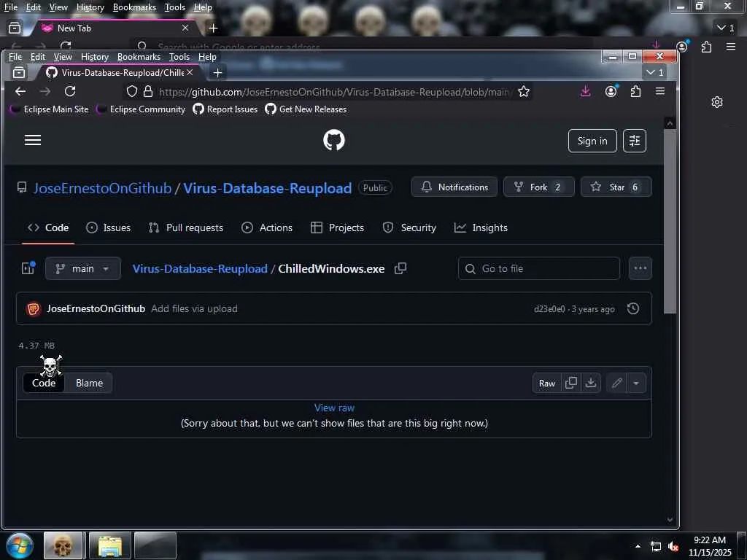747x560 pixels.
Task: Open History menu in front window
Action: click(x=94, y=57)
